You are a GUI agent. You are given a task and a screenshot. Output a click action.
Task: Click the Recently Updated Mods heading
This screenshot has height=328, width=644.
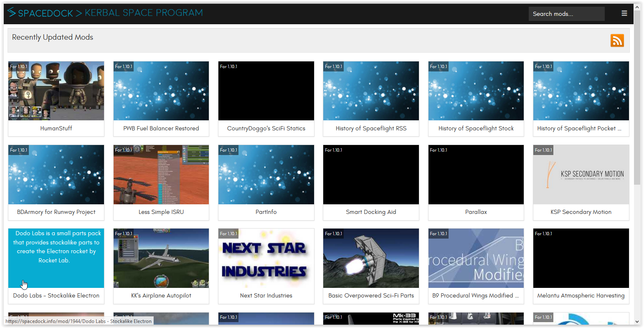53,37
